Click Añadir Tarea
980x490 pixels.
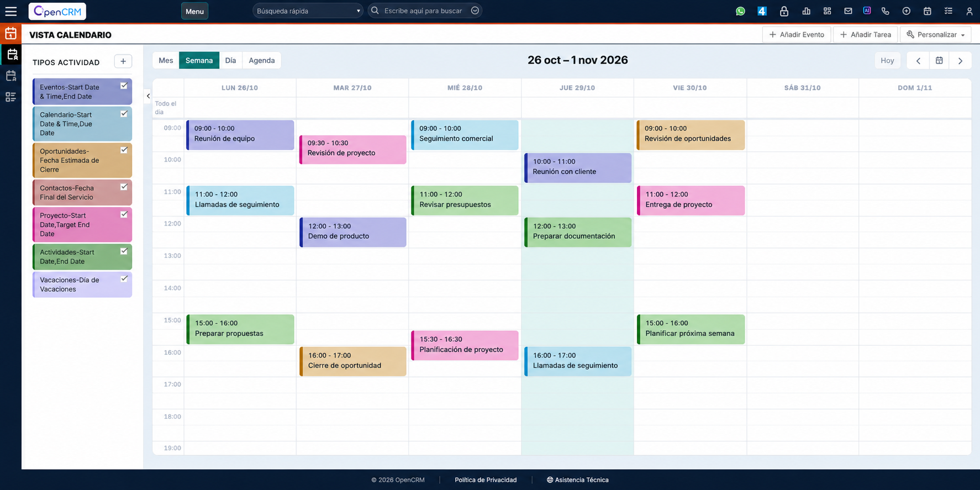click(865, 34)
